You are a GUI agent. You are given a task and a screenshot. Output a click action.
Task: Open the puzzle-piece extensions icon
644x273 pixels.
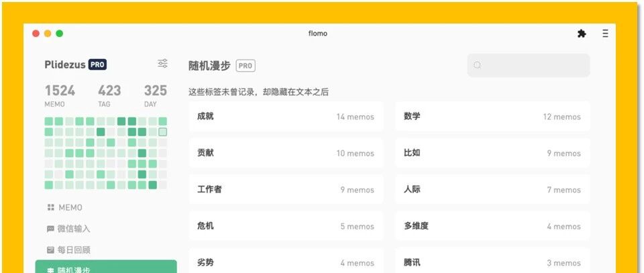click(x=582, y=34)
